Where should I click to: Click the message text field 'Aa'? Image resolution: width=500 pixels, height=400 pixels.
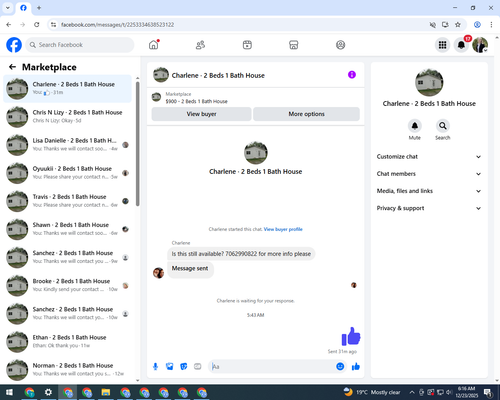272,367
